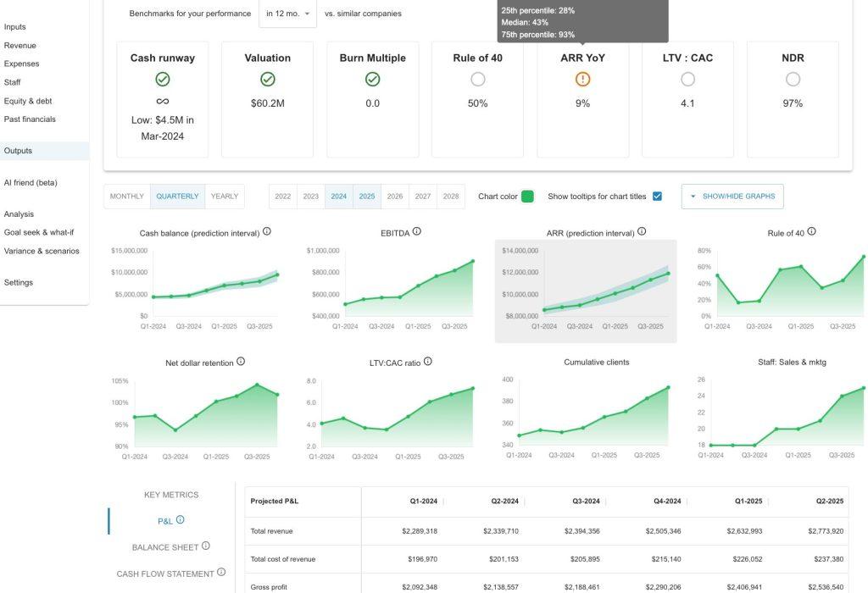Screen dimensions: 868x593
Task: Uncheck Show tooltips for chart titles
Action: [655, 195]
